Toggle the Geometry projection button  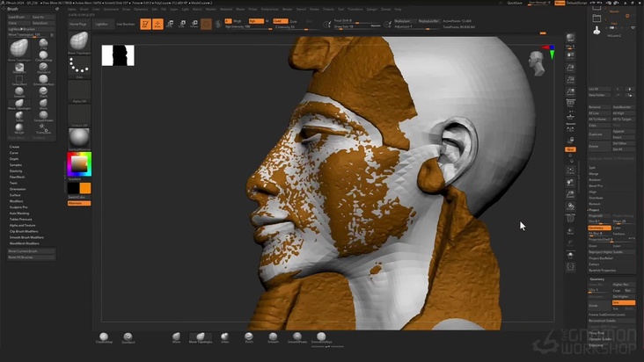[x=599, y=228]
